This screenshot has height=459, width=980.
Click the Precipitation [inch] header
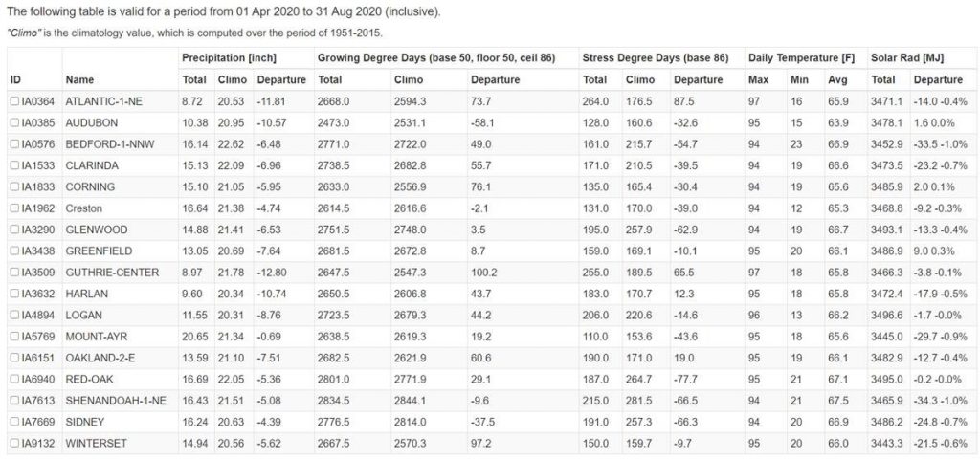[x=228, y=59]
